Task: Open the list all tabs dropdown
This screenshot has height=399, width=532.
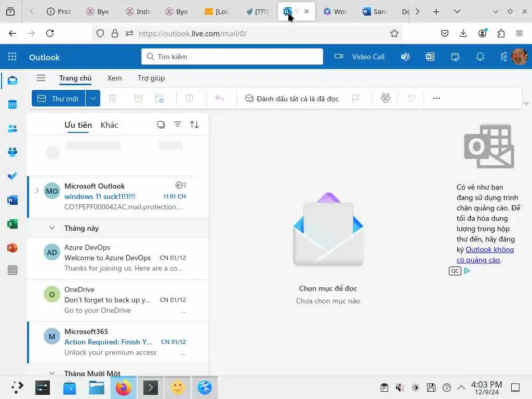Action: click(x=457, y=11)
